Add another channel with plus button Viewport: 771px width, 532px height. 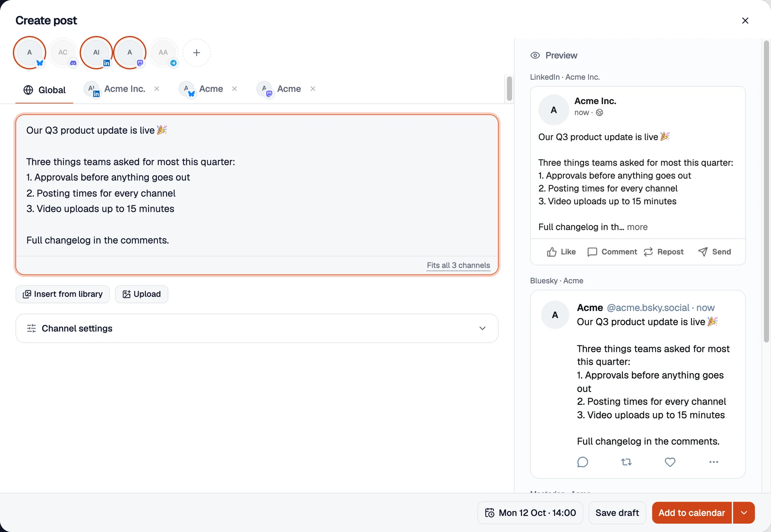coord(197,52)
